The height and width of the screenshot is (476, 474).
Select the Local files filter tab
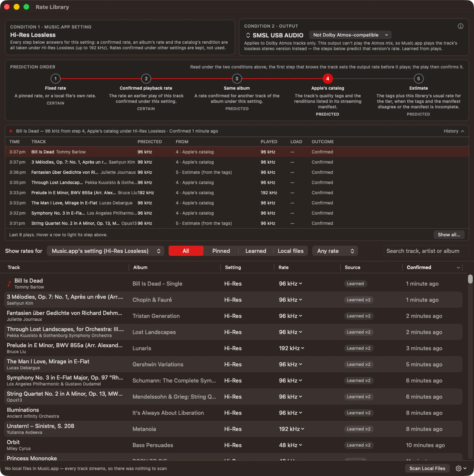click(291, 251)
